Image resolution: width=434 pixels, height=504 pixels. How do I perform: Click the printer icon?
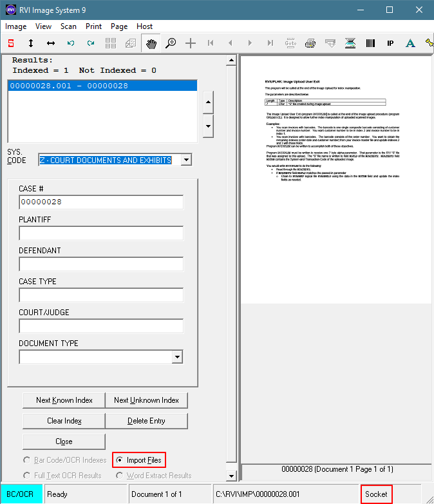coord(310,43)
